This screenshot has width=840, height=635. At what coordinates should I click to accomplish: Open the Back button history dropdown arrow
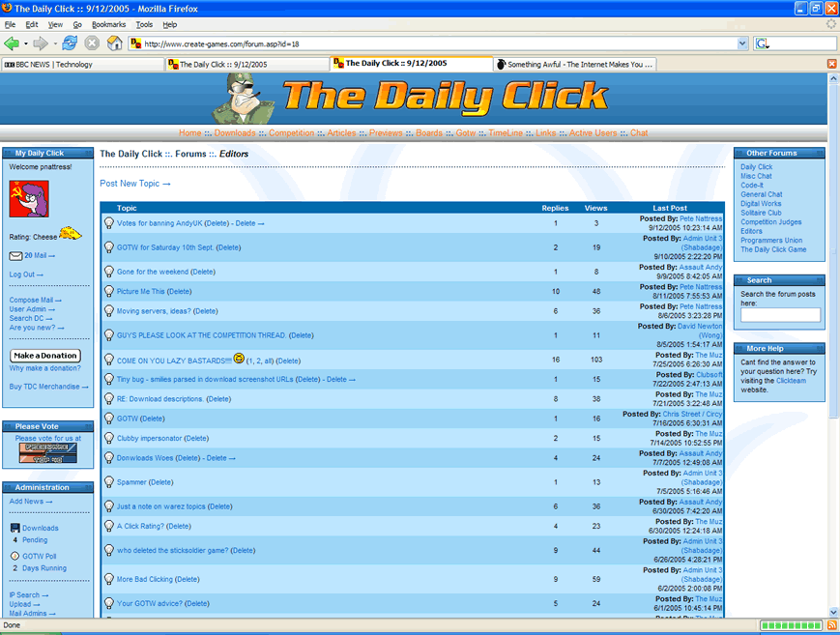[x=26, y=43]
